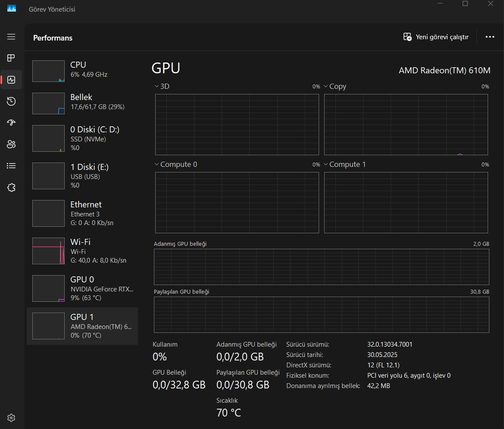Click the Task Manager app icon in title bar

(12, 9)
